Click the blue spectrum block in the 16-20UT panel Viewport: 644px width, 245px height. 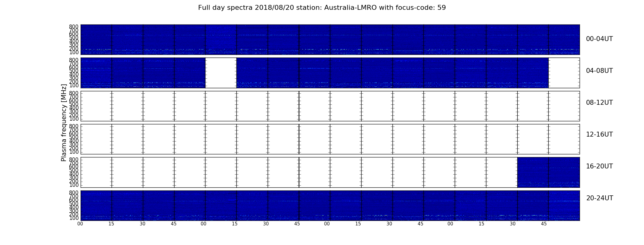548,172
